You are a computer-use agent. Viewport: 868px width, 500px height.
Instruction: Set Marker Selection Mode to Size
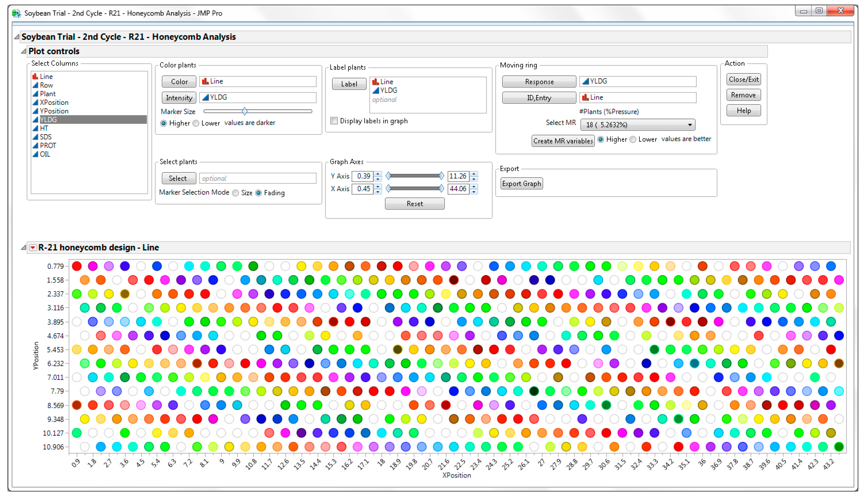tap(235, 193)
